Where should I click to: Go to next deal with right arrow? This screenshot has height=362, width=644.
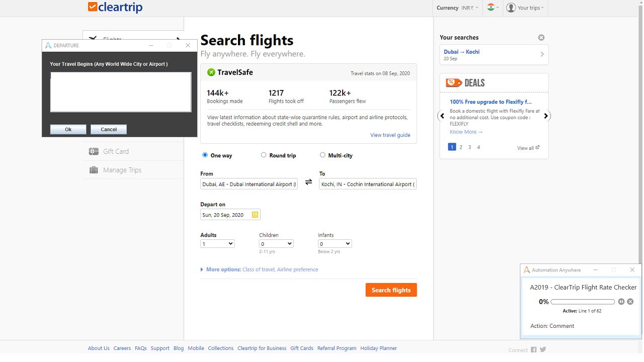point(546,116)
